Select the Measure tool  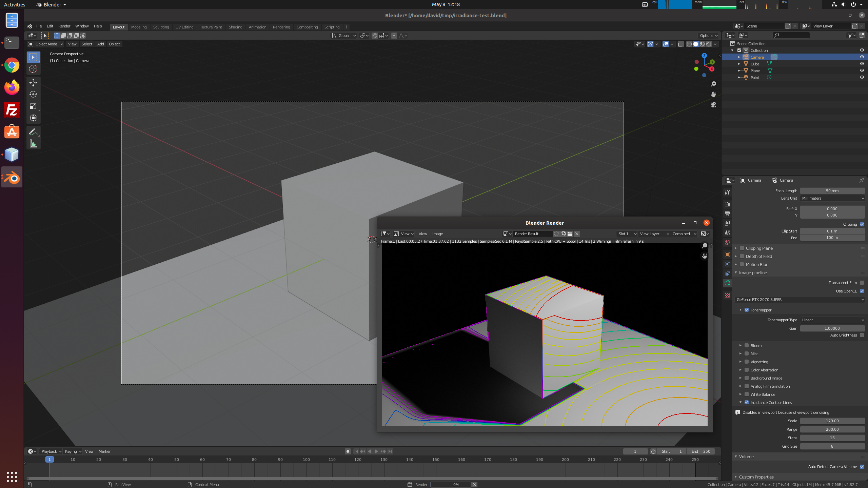[x=33, y=144]
